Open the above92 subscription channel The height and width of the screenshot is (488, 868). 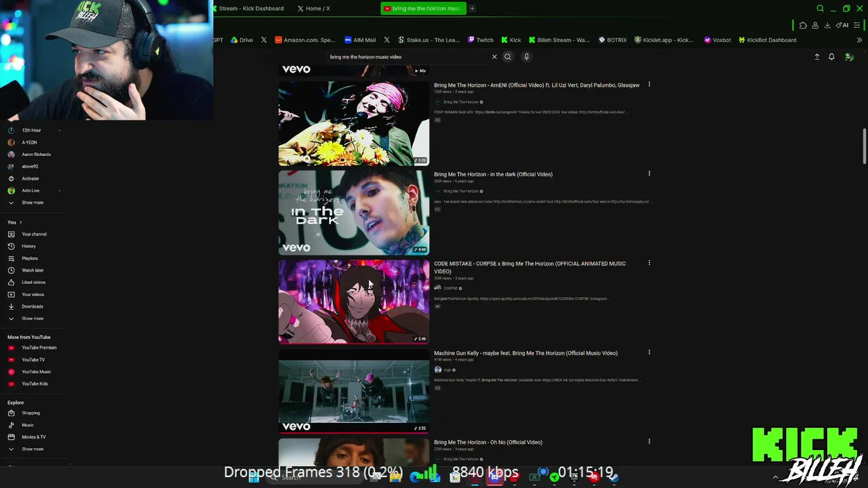click(x=30, y=167)
